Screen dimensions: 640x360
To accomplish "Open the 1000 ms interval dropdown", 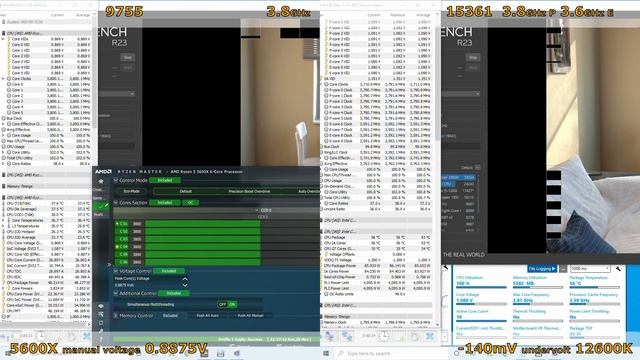I will (590, 269).
